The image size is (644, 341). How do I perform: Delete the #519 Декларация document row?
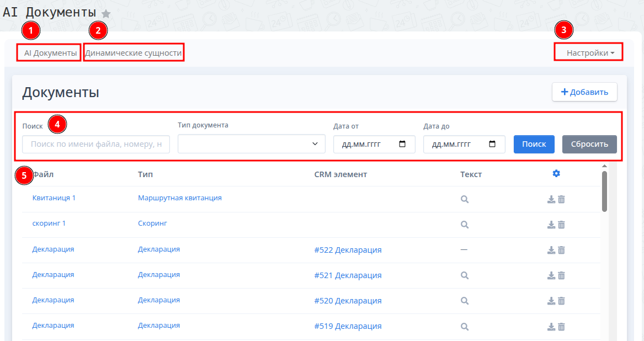pyautogui.click(x=561, y=326)
